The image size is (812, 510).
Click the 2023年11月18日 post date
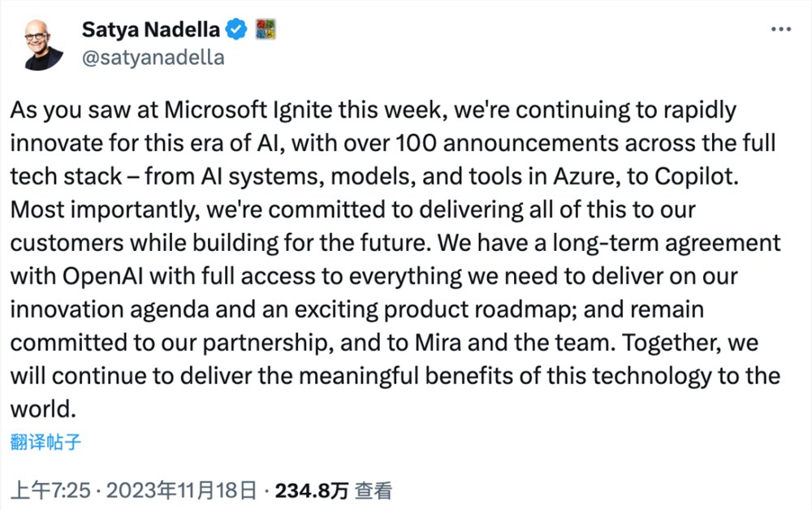click(x=181, y=490)
